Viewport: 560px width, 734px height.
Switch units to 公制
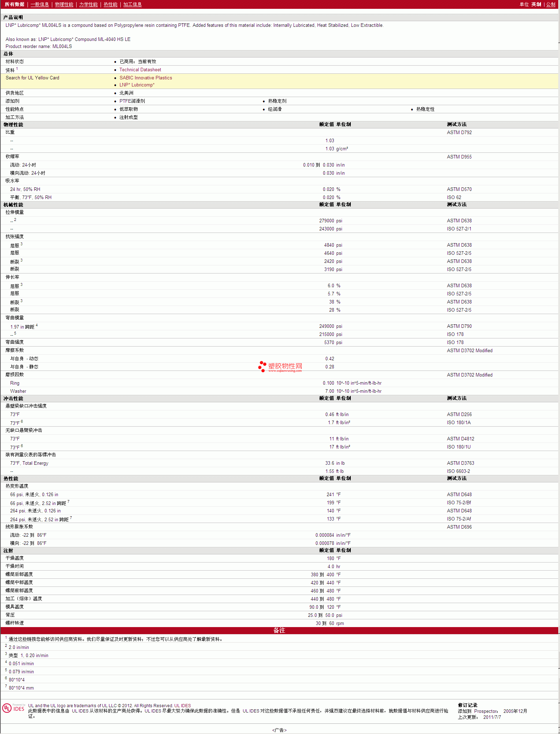pyautogui.click(x=551, y=5)
